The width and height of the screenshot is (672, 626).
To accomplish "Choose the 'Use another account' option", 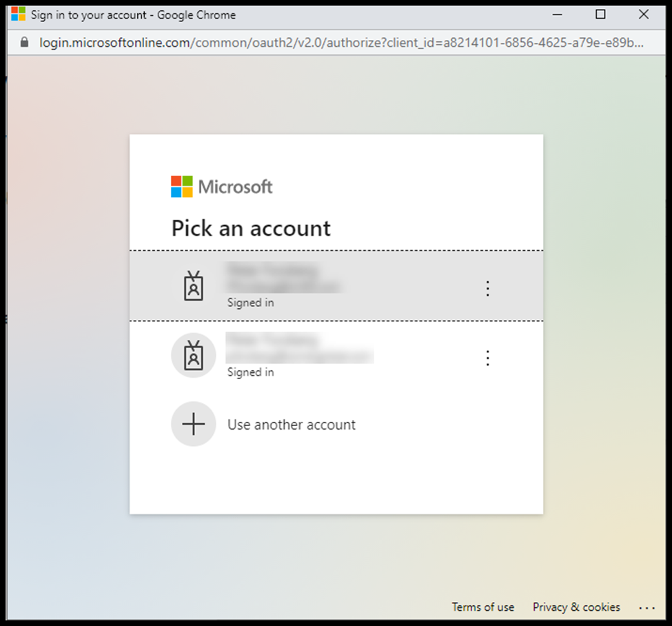I will click(x=292, y=425).
